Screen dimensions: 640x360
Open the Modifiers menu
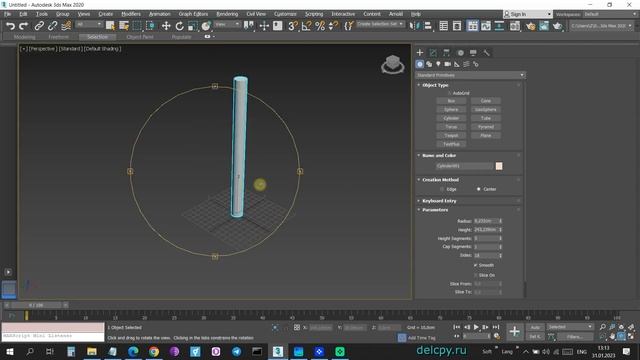tap(131, 14)
